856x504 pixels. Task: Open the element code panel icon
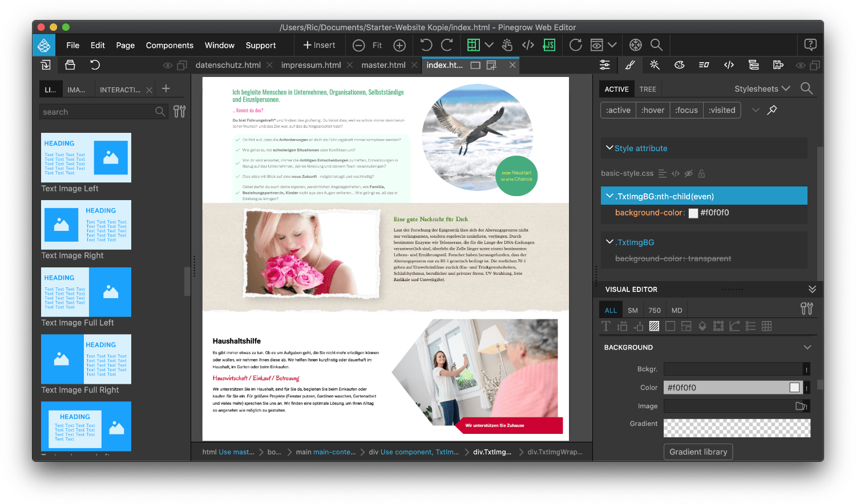(729, 65)
